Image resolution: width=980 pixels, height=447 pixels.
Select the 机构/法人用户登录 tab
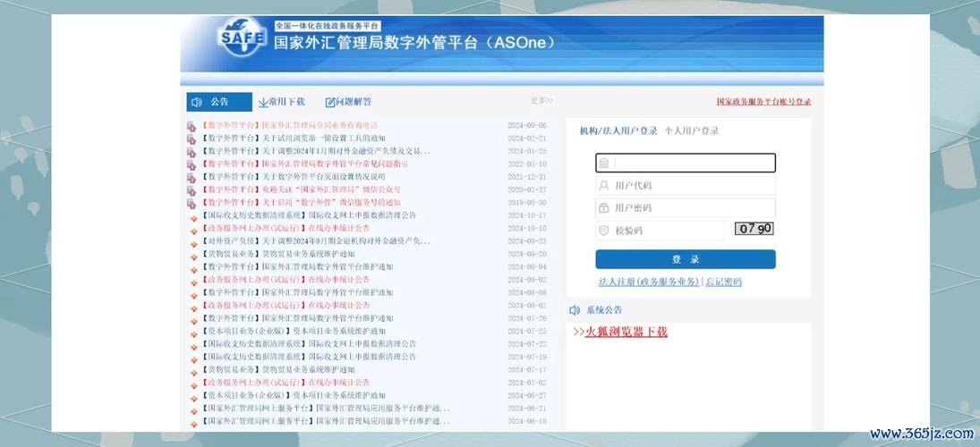(618, 131)
